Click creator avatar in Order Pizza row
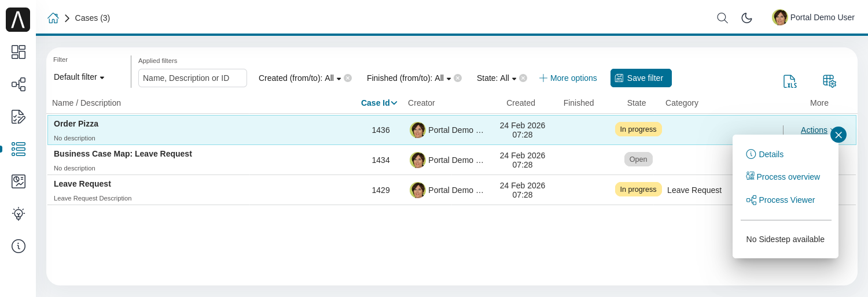The height and width of the screenshot is (297, 868). pyautogui.click(x=417, y=130)
